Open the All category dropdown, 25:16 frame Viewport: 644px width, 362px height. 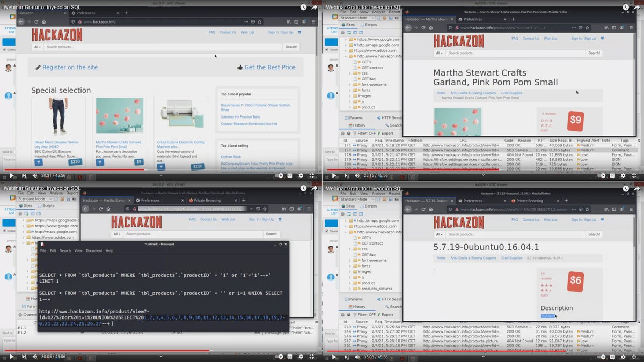[439, 53]
